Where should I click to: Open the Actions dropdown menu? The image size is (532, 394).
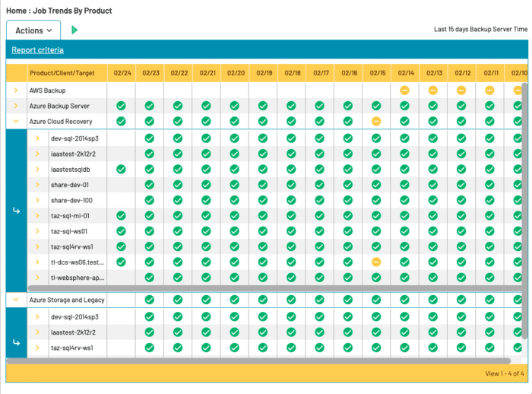pos(33,30)
